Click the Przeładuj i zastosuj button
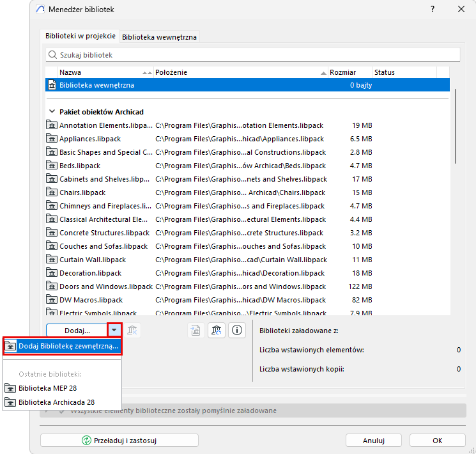The height and width of the screenshot is (454, 476). click(119, 441)
